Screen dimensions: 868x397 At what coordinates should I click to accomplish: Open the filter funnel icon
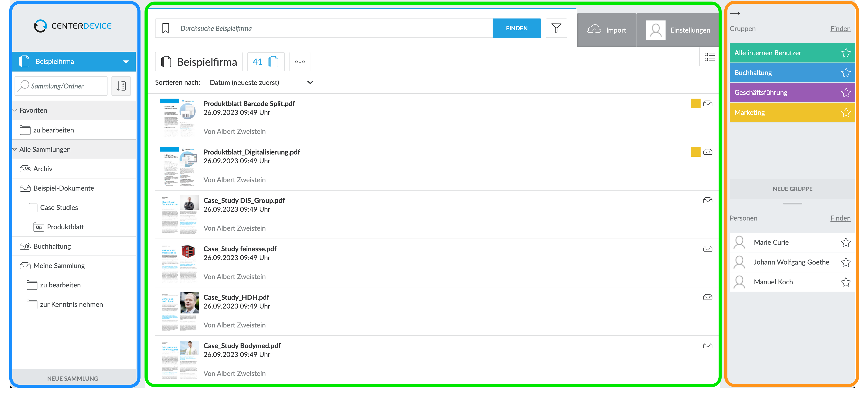[556, 28]
